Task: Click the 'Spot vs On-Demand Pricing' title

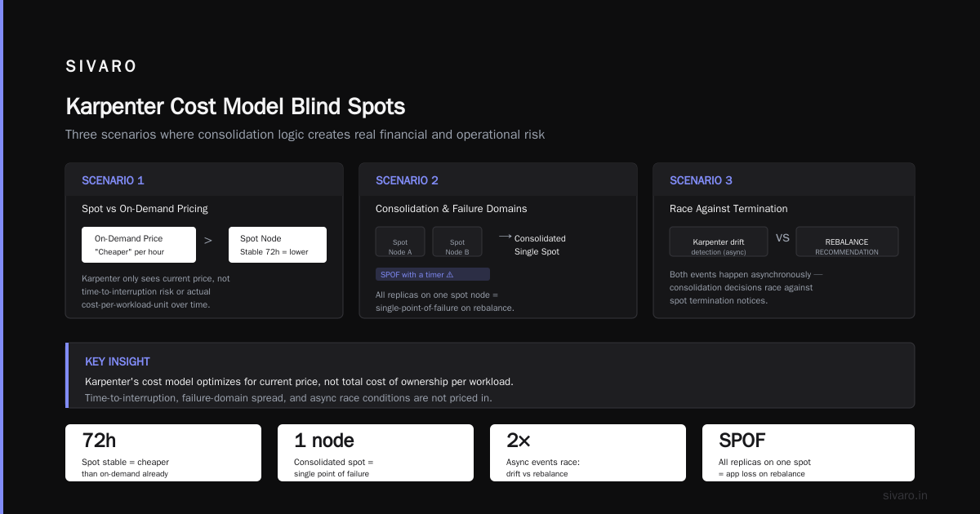Action: pos(145,209)
